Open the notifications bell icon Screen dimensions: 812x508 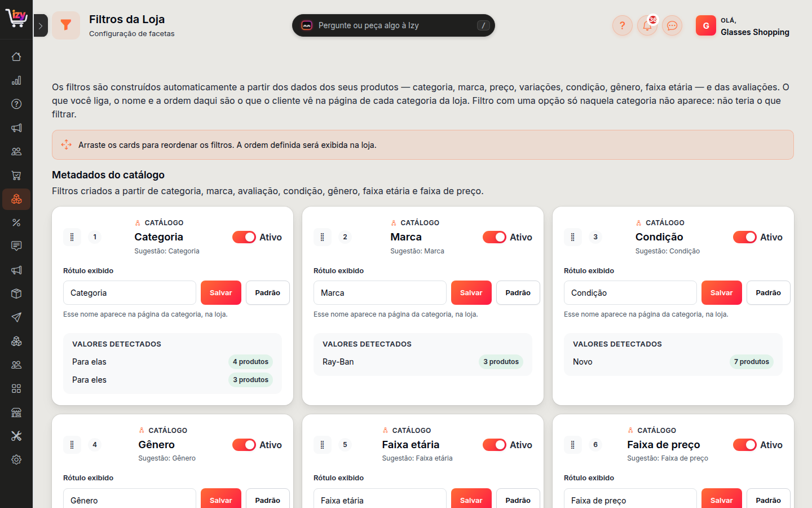(647, 25)
